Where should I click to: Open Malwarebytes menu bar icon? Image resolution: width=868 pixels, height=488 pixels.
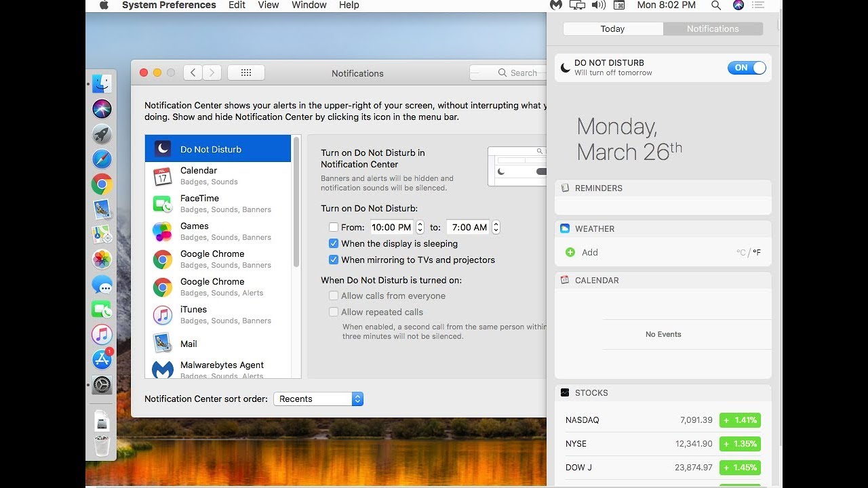[x=556, y=5]
